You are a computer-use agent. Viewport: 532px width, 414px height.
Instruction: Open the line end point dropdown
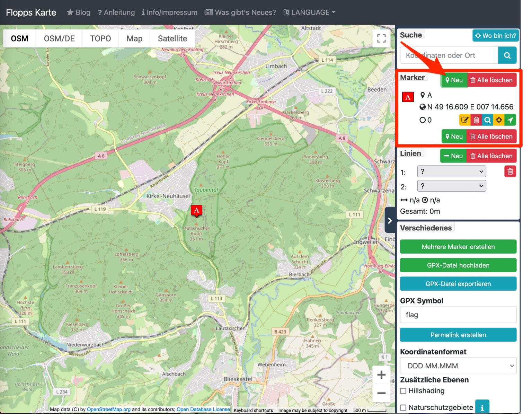[451, 186]
